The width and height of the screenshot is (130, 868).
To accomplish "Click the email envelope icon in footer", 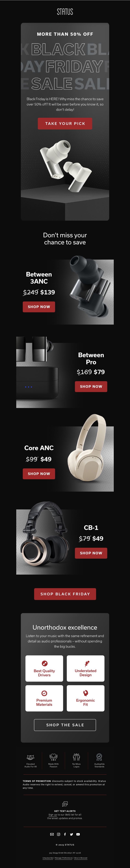I will pyautogui.click(x=52, y=834).
